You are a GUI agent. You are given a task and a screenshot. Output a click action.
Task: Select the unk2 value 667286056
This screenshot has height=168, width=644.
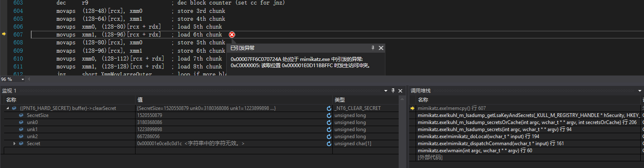coord(148,136)
